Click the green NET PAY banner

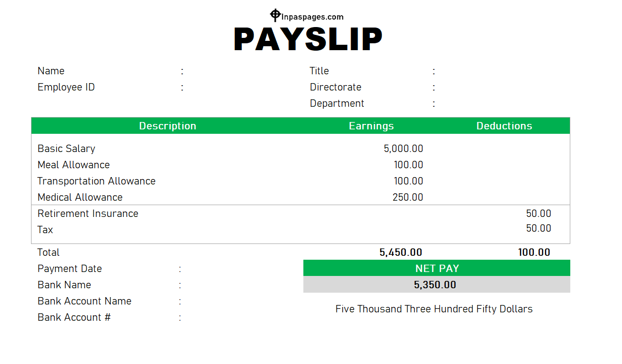click(x=437, y=269)
